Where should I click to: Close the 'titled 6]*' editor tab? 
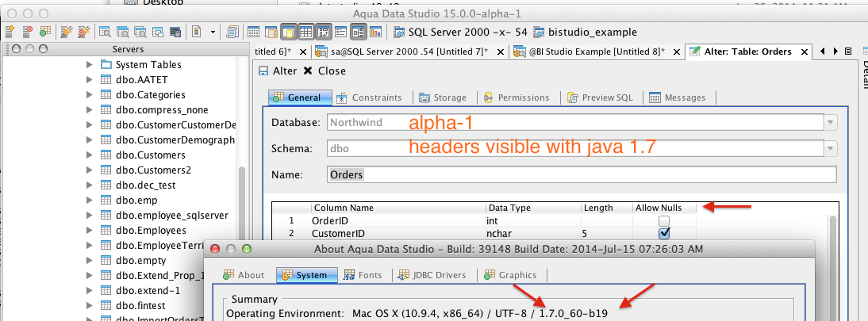click(x=303, y=52)
